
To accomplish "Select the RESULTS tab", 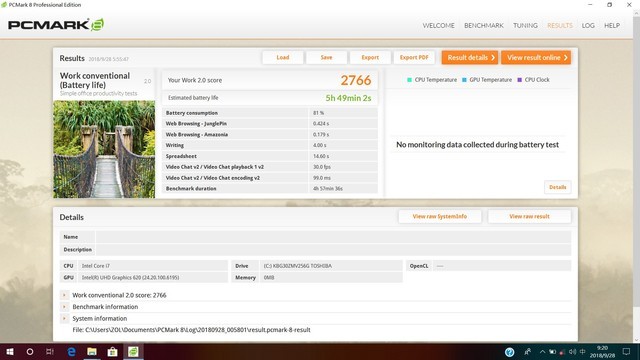I will pos(560,25).
